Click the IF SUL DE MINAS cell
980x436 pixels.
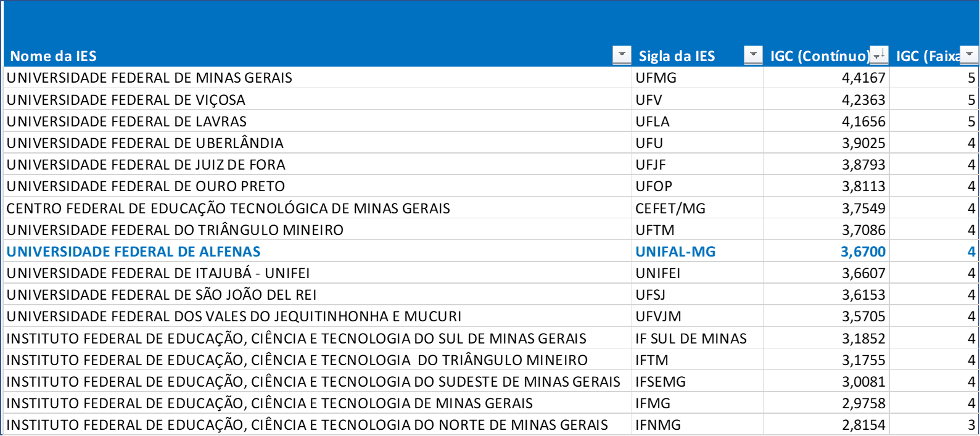click(x=698, y=338)
